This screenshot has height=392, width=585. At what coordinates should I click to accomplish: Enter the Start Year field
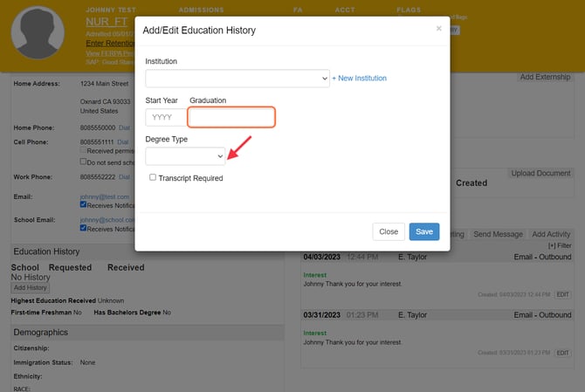click(x=165, y=117)
